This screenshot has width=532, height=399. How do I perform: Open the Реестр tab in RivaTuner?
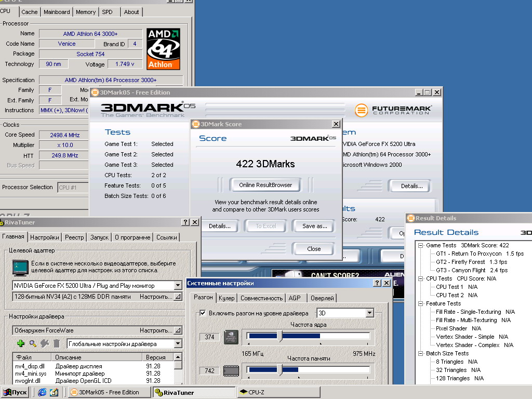coord(74,237)
